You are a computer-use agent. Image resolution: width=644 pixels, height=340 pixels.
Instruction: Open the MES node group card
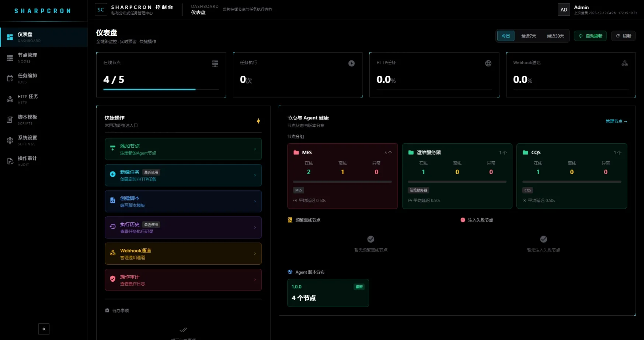point(342,176)
